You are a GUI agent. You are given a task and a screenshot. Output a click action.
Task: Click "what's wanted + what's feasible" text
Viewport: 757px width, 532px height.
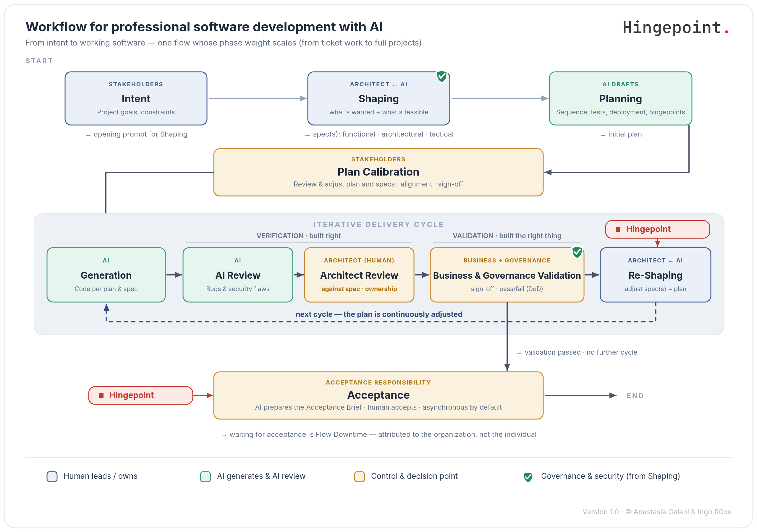(378, 112)
